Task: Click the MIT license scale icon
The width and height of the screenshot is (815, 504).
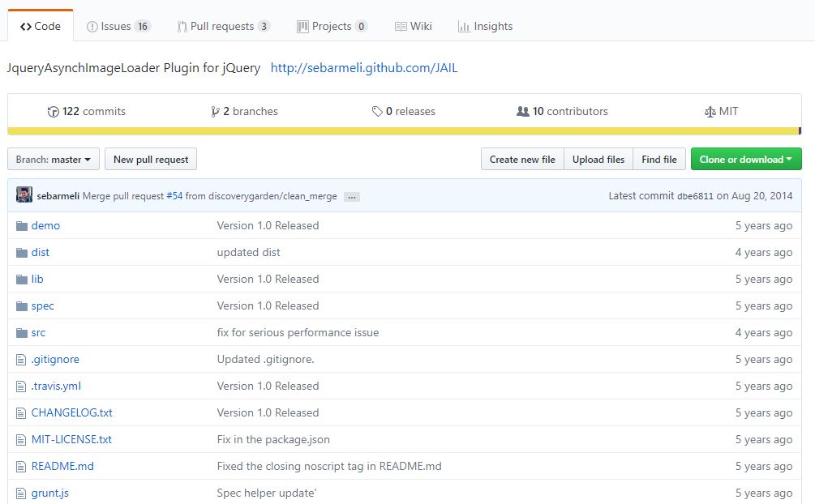Action: coord(710,112)
